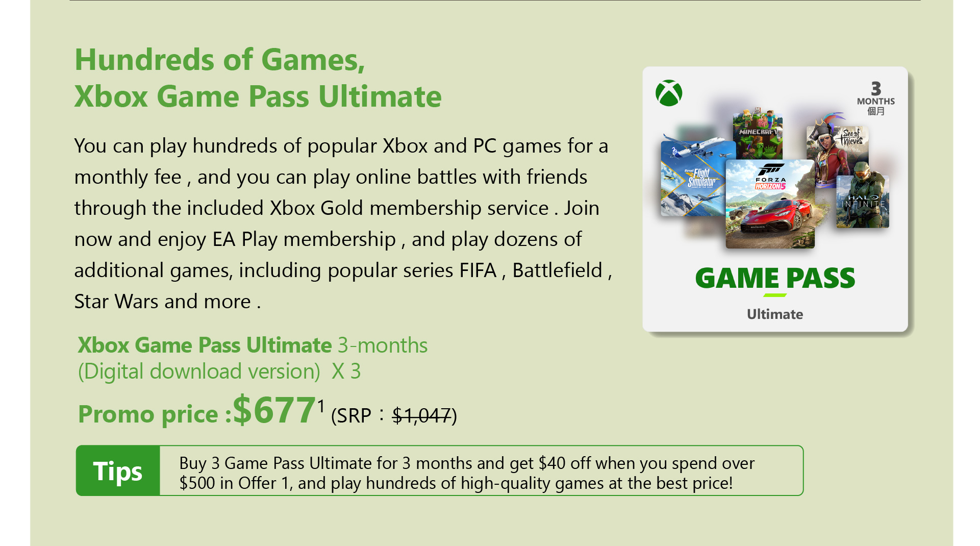This screenshot has width=980, height=546.
Task: Click the Ultimate label under Game Pass
Action: click(x=775, y=314)
